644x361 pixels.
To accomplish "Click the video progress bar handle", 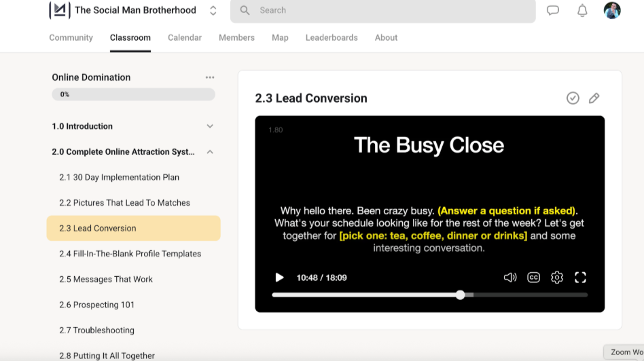I will point(461,295).
